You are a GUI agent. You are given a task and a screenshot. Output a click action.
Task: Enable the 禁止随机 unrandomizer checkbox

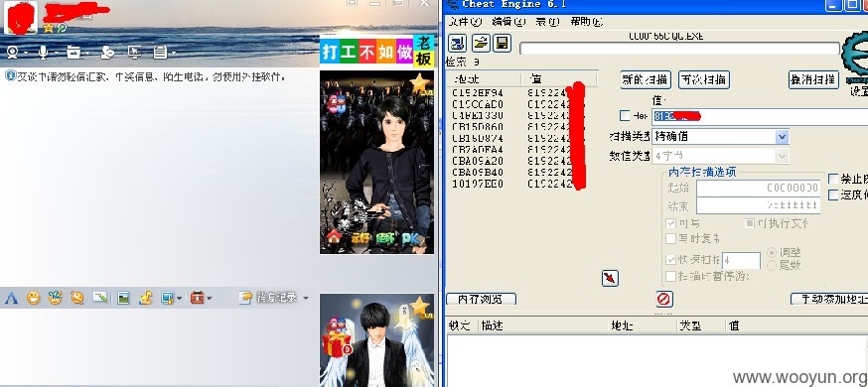[833, 180]
